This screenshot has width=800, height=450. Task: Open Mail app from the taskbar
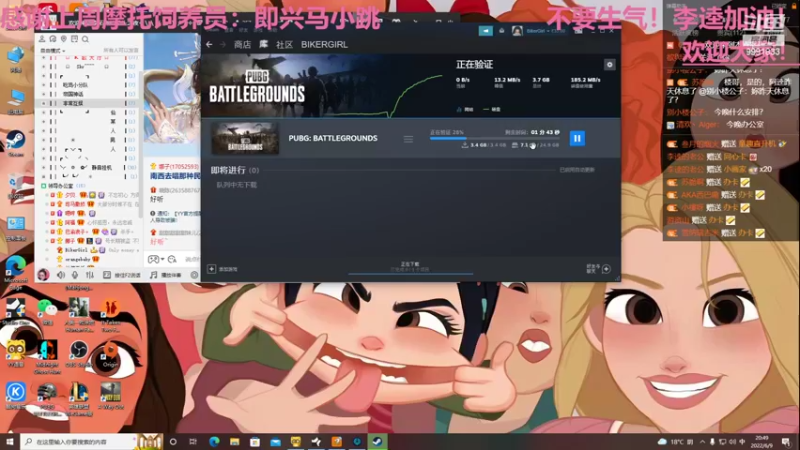coord(276,442)
